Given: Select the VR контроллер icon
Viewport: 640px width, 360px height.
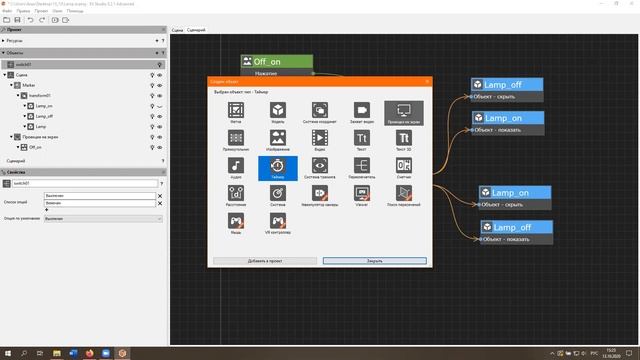Looking at the screenshot, I should point(278,224).
